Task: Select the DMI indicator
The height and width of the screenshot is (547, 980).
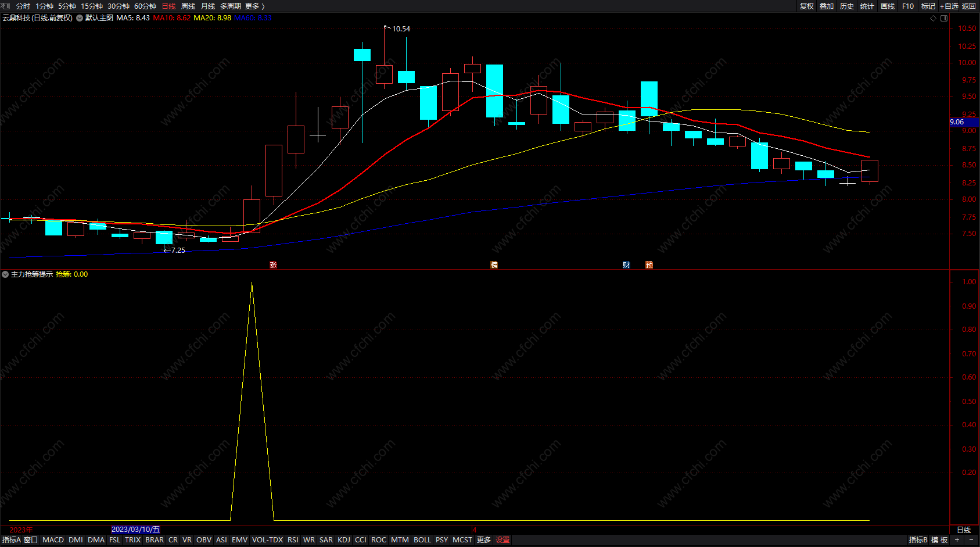Action: coord(76,540)
